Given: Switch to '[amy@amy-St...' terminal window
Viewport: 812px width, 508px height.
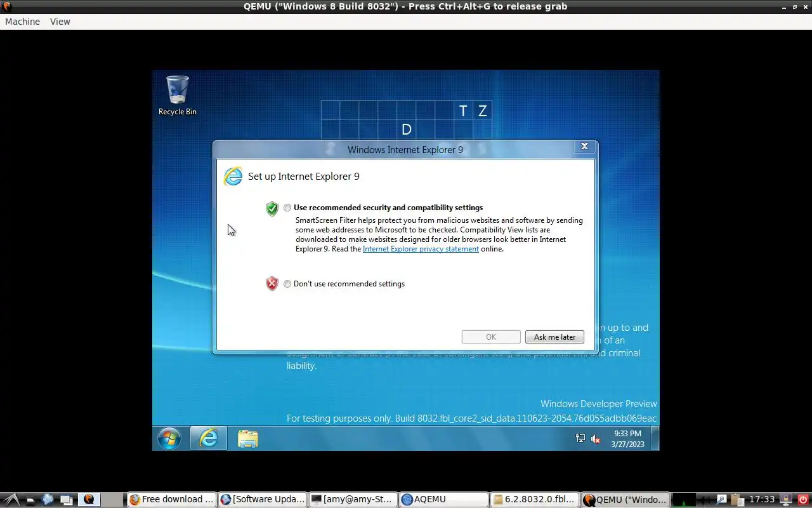Looking at the screenshot, I should click(x=353, y=499).
